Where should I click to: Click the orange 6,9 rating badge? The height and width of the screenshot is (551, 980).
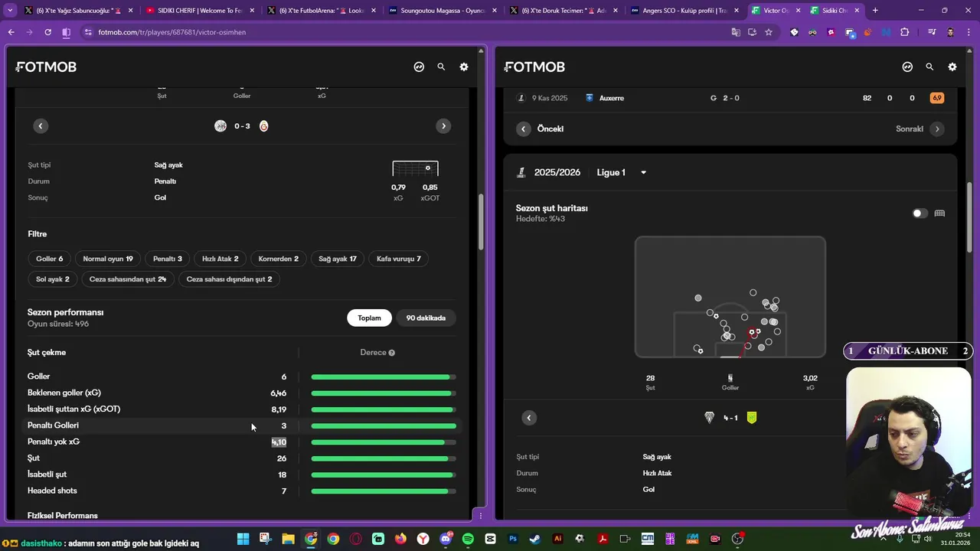(x=936, y=98)
